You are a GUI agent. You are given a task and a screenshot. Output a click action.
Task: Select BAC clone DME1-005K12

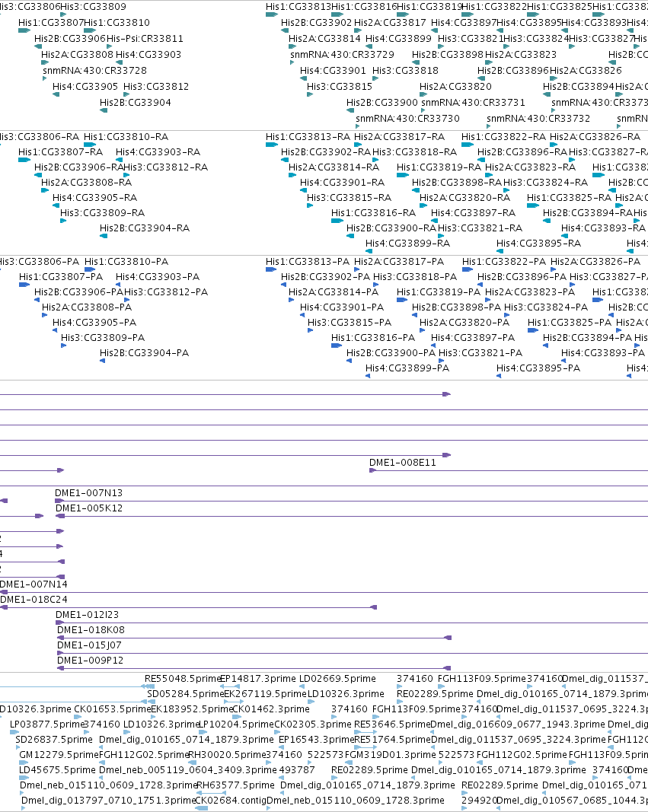click(89, 508)
